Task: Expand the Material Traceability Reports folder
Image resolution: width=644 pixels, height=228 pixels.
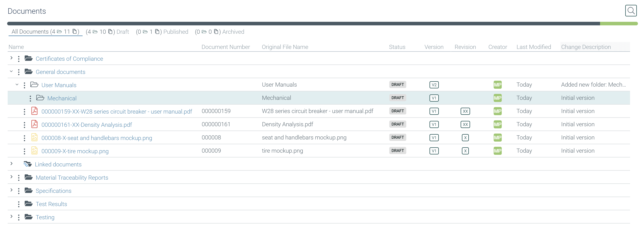Action: (x=11, y=177)
